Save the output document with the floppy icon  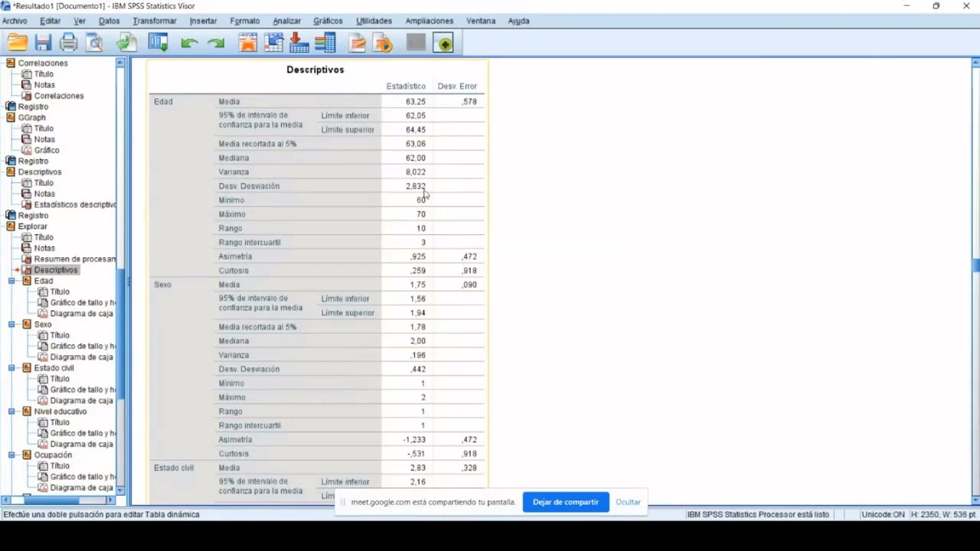tap(43, 43)
